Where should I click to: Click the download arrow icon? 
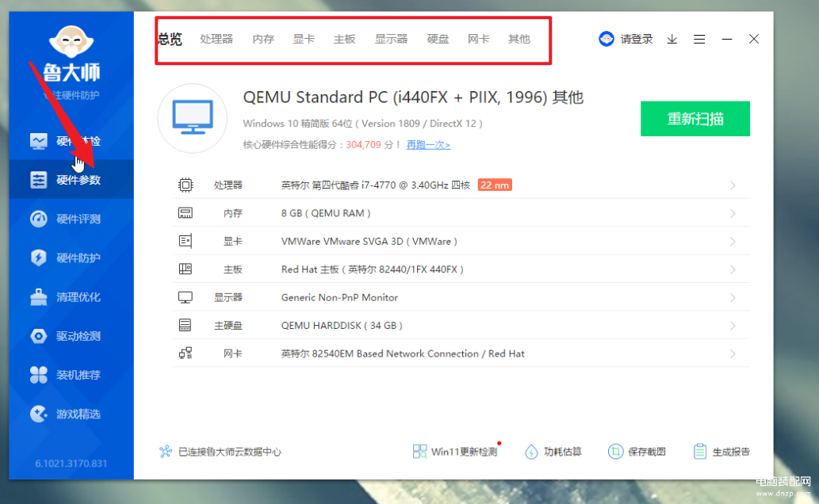tap(672, 39)
